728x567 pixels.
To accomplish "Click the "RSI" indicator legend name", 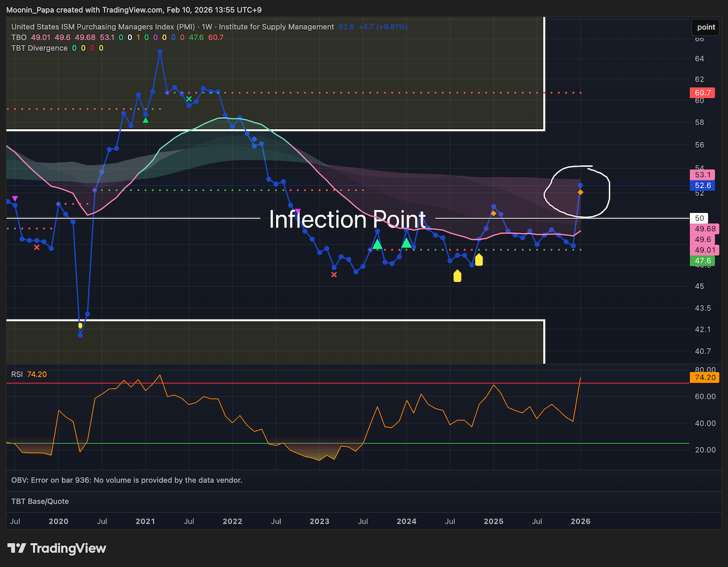I will point(17,374).
